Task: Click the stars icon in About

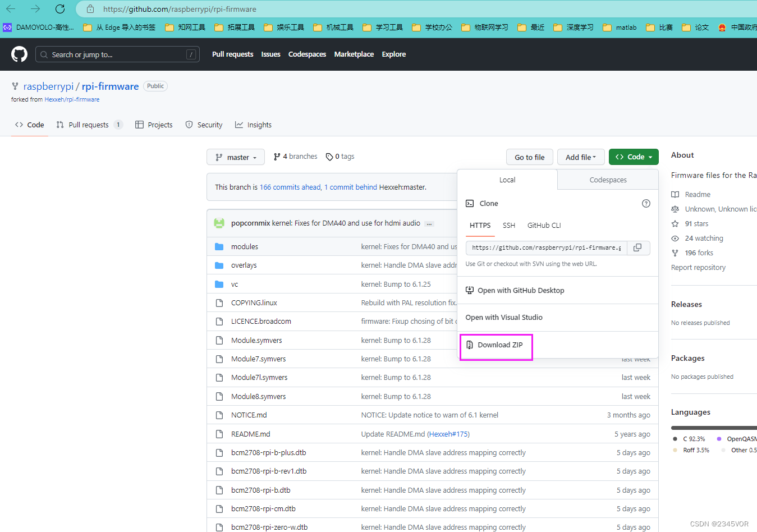Action: click(675, 223)
